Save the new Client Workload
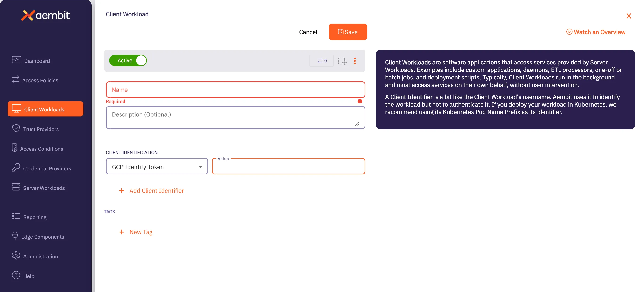 (x=348, y=32)
